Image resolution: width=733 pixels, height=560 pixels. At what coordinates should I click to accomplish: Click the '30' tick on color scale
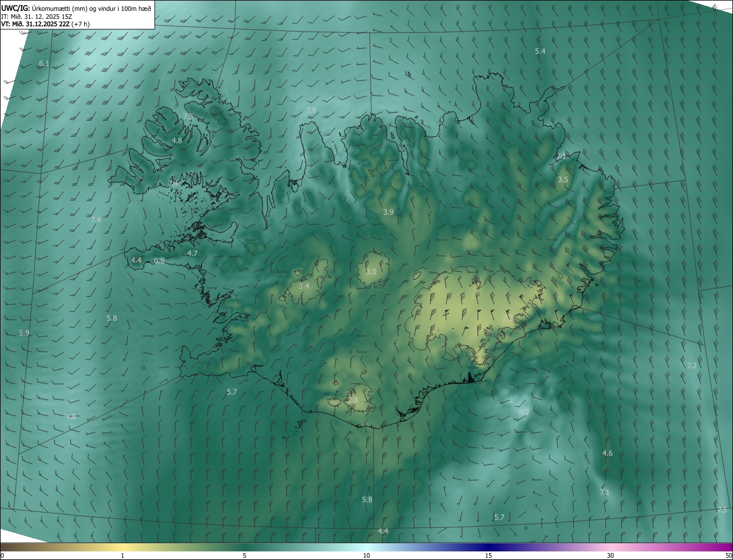[610, 556]
